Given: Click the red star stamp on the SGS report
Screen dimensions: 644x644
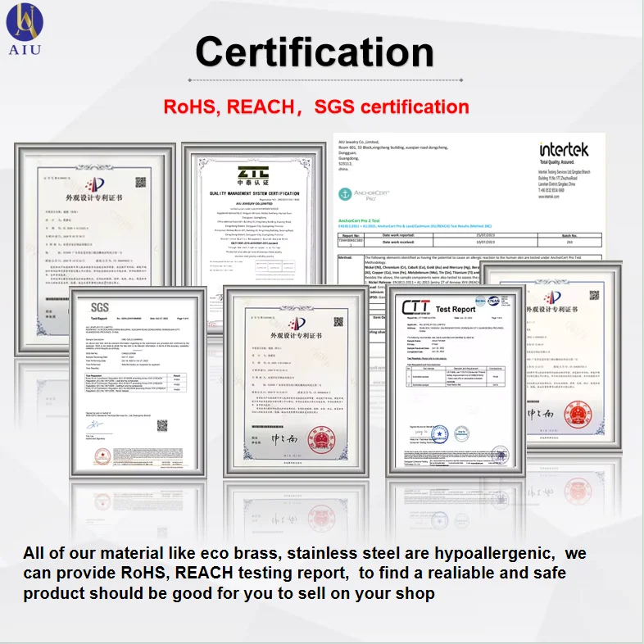Looking at the screenshot, I should pos(102,456).
